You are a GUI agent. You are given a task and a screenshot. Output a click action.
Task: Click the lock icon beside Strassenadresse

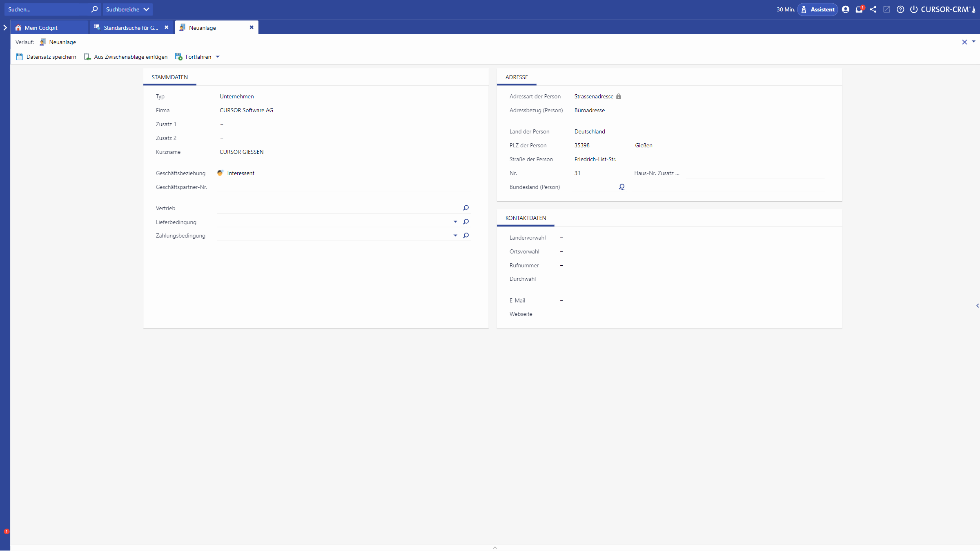coord(619,96)
